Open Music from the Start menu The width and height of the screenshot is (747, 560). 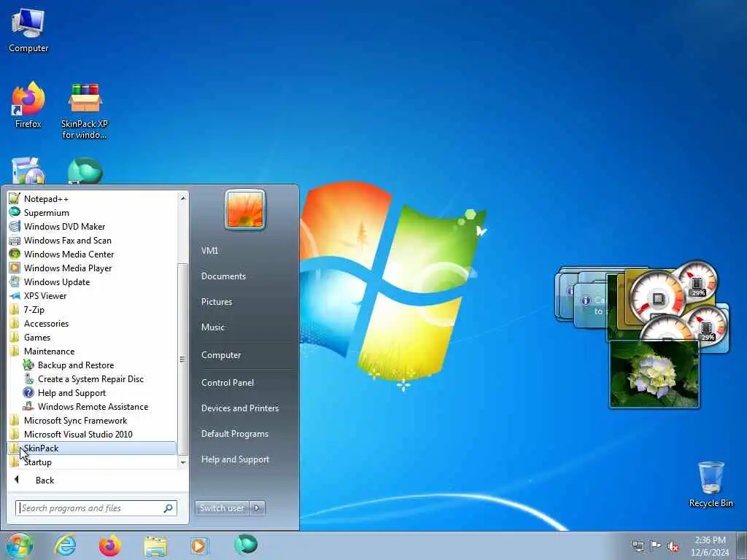click(x=213, y=327)
